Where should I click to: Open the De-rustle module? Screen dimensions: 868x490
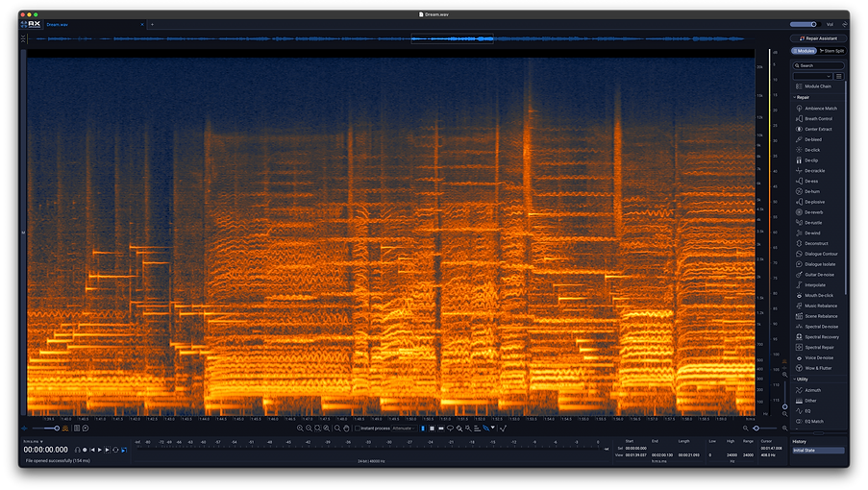click(809, 223)
